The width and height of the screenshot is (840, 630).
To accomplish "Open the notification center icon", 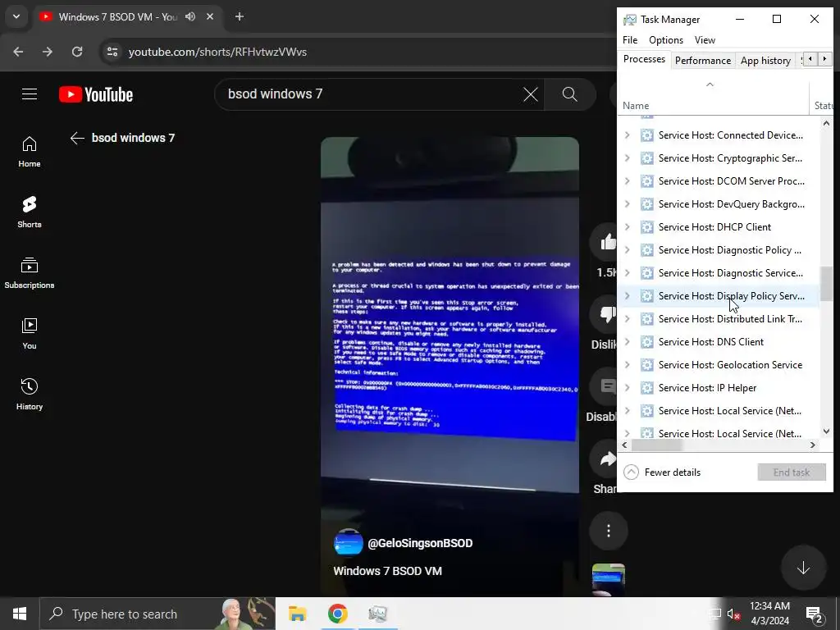I will [815, 614].
